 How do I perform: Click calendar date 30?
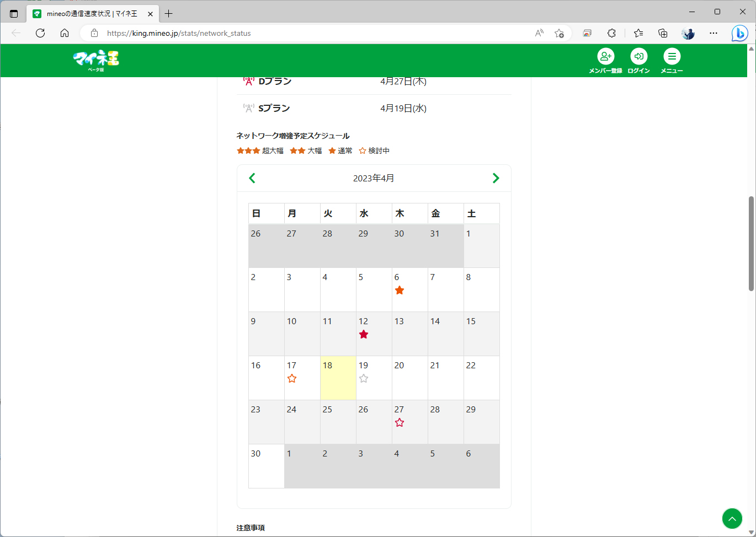pyautogui.click(x=255, y=453)
